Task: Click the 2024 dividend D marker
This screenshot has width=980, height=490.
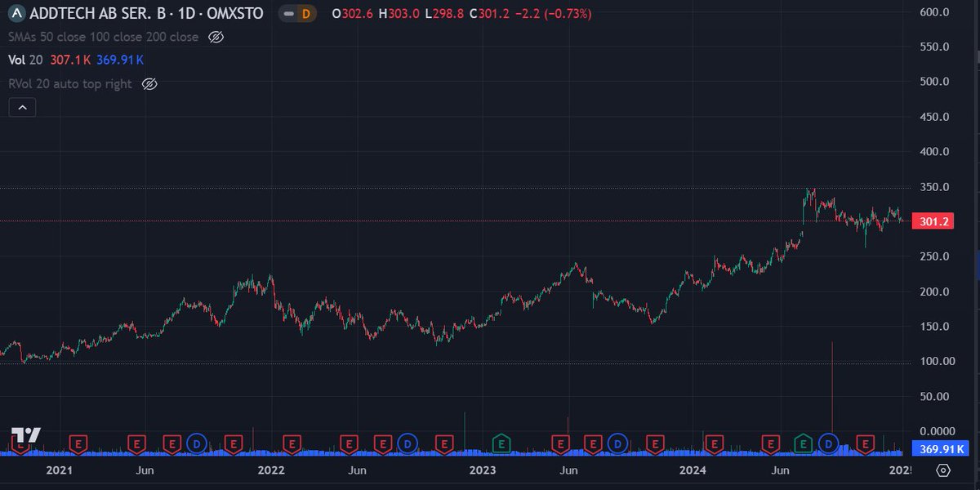Action: (x=829, y=443)
